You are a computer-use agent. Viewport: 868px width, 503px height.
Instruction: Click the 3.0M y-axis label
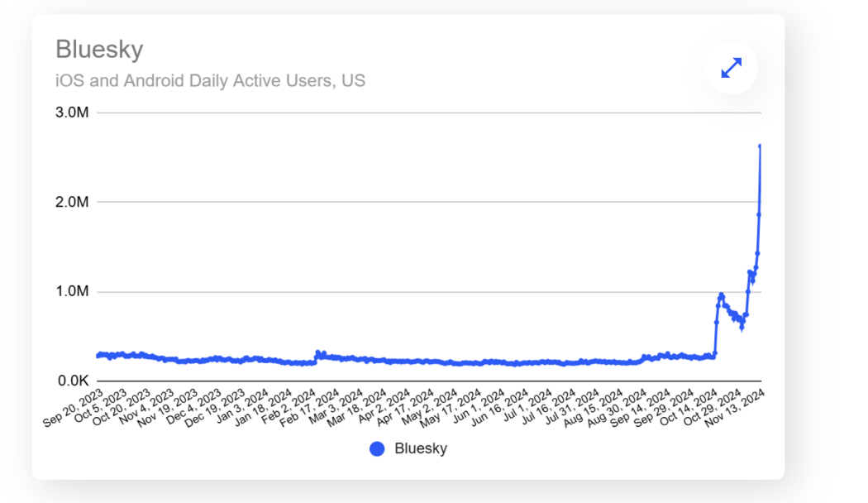click(x=72, y=113)
